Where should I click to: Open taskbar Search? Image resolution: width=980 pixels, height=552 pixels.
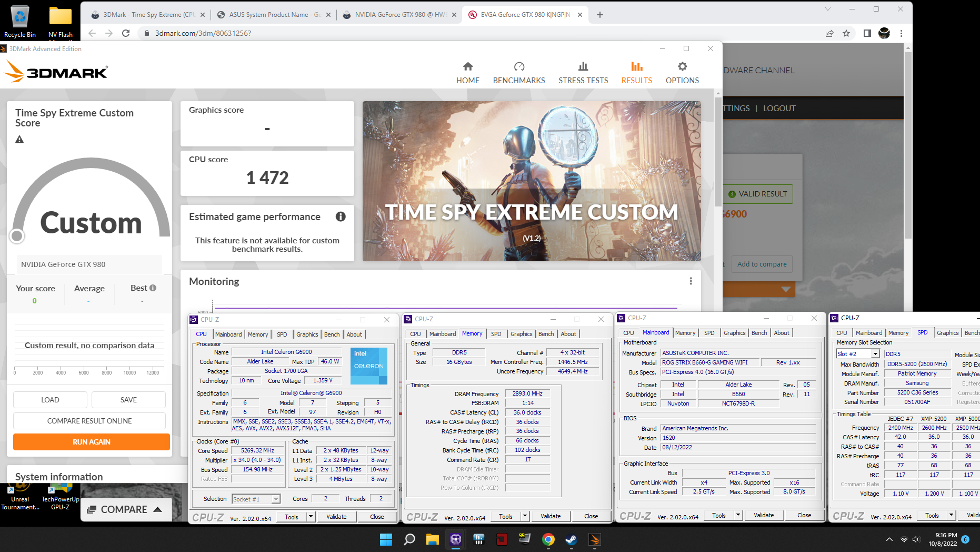[409, 539]
